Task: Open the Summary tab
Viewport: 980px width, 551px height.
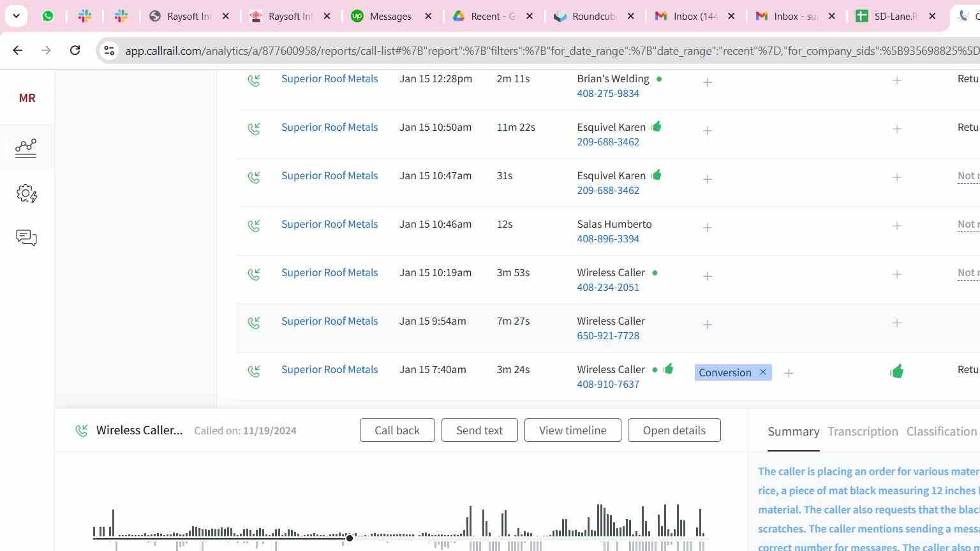Action: tap(793, 432)
